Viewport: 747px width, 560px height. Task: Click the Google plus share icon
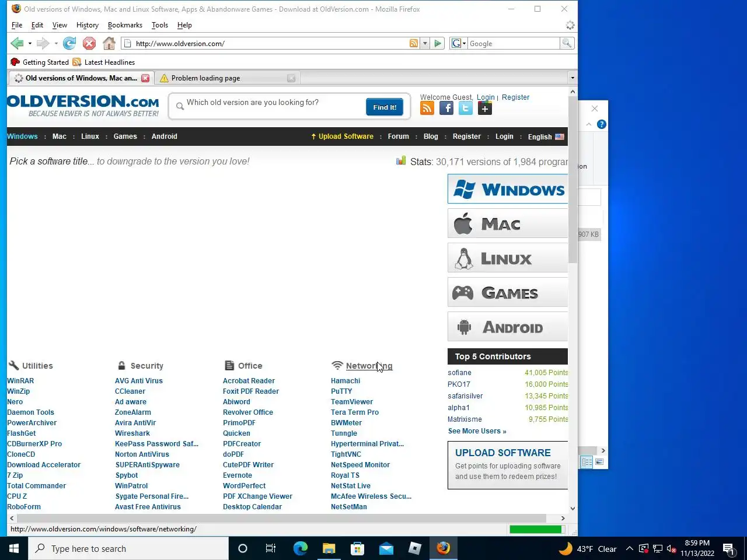pos(485,108)
